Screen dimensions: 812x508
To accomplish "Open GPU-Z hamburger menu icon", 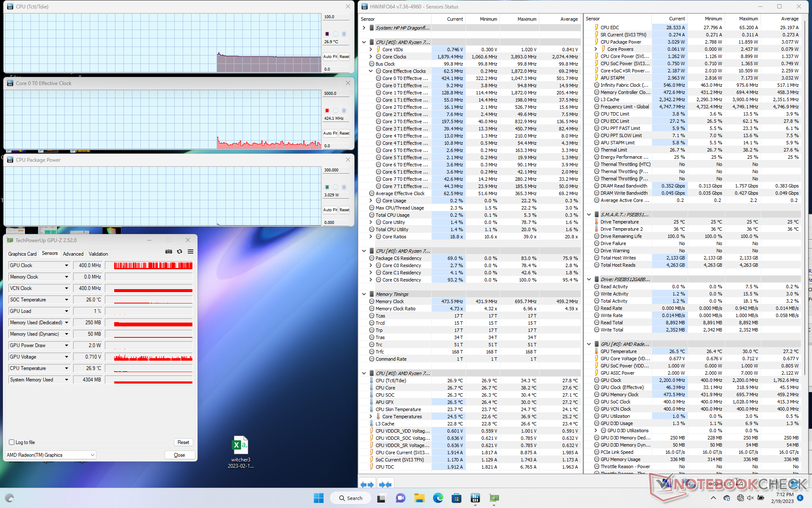I will (x=191, y=251).
